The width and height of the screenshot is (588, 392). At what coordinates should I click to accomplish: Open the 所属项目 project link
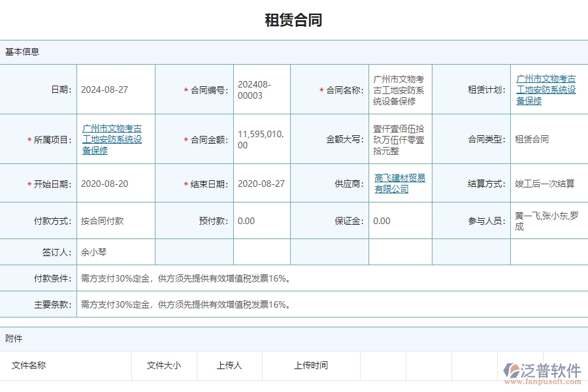point(112,138)
